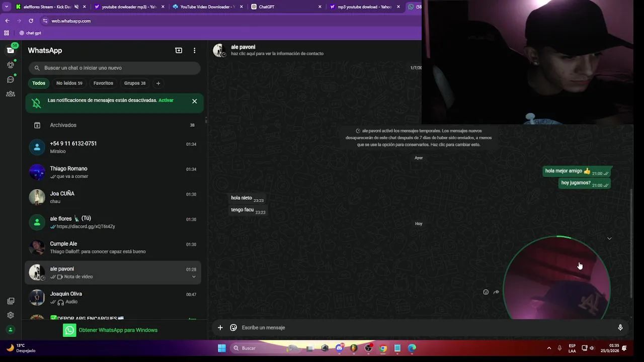Open the Channels icon in WhatsApp sidebar
The image size is (644, 362).
[x=11, y=79]
